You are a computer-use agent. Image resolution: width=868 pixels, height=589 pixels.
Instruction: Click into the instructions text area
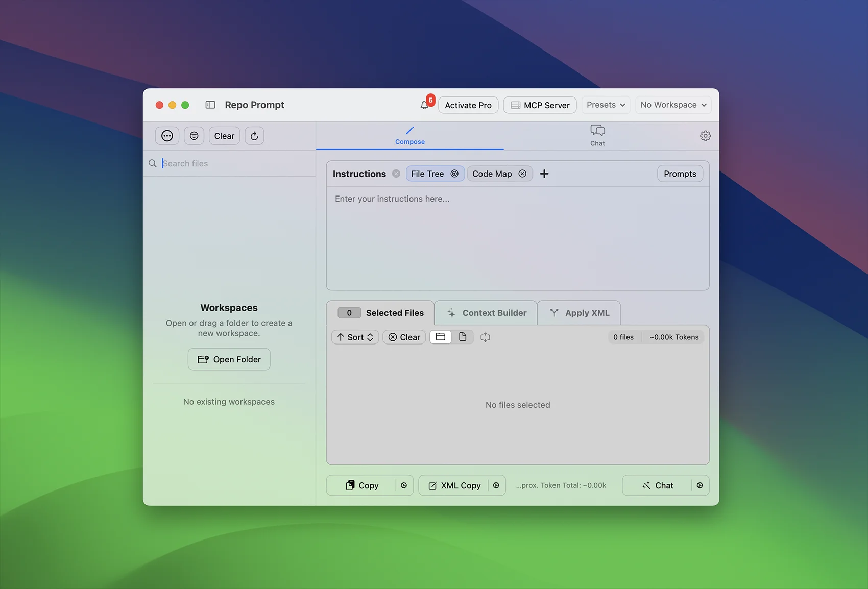point(518,238)
